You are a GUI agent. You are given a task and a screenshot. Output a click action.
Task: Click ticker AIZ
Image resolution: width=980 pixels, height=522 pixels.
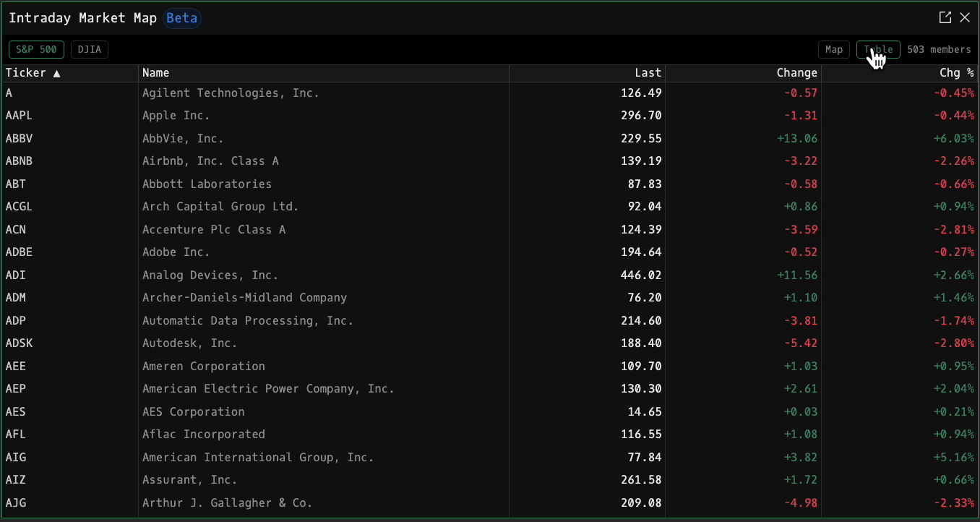point(16,480)
